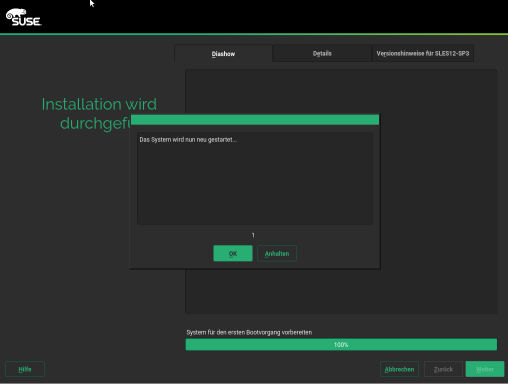The height and width of the screenshot is (384, 508).
Task: Stop the countdown with Anhalten button
Action: (277, 253)
